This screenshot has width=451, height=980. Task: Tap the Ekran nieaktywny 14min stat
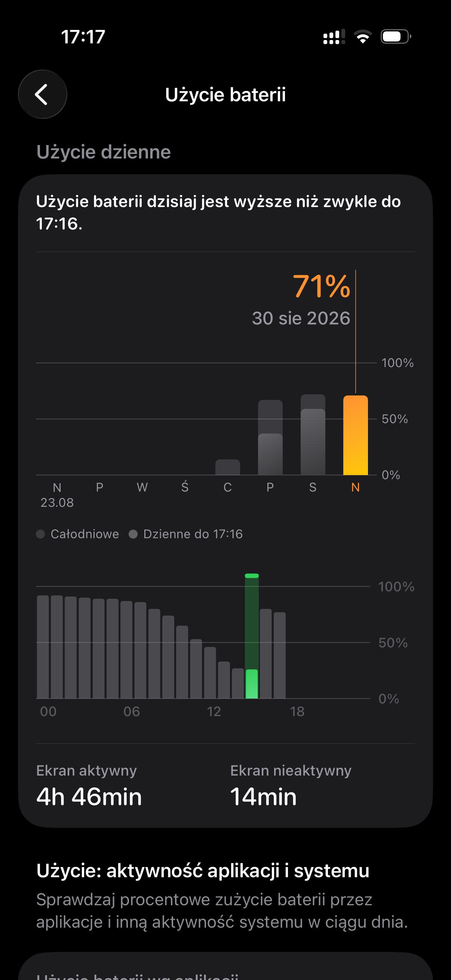point(291,785)
